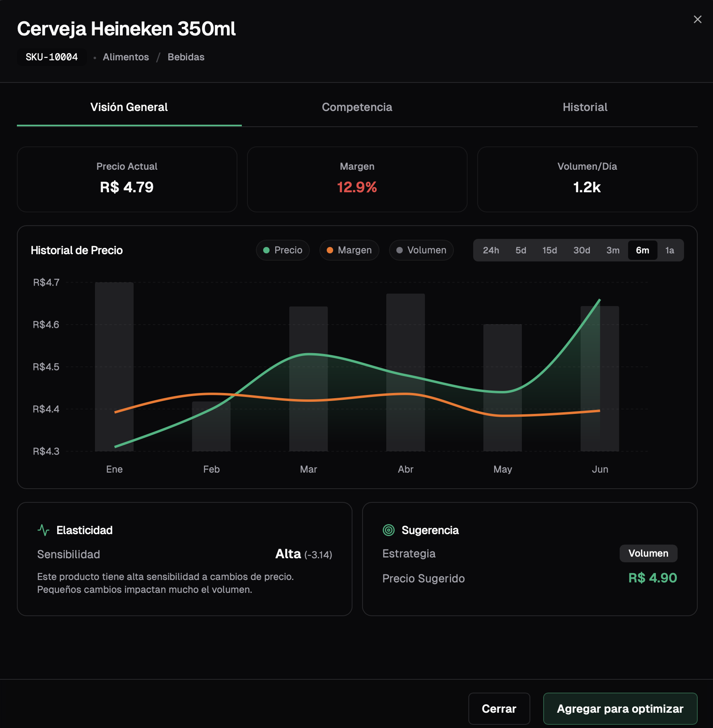Viewport: 713px width, 728px height.
Task: Close the product detail dialog with X
Action: (x=697, y=19)
